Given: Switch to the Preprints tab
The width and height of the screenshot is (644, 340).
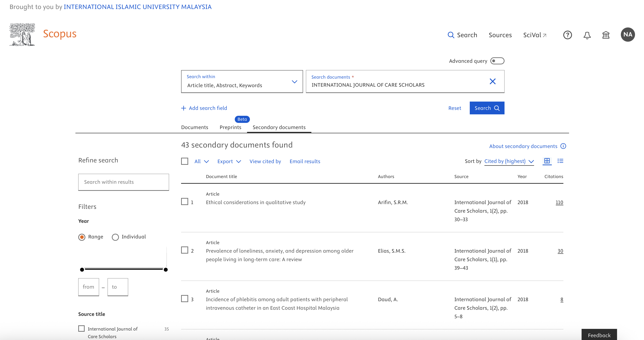Looking at the screenshot, I should (230, 127).
